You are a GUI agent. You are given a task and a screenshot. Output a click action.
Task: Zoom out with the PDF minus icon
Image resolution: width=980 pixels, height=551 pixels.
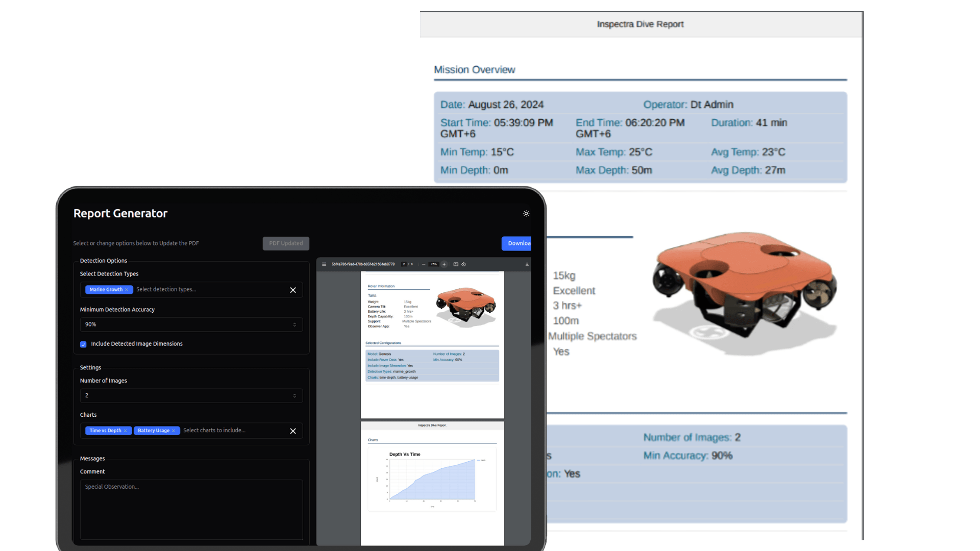click(x=423, y=264)
